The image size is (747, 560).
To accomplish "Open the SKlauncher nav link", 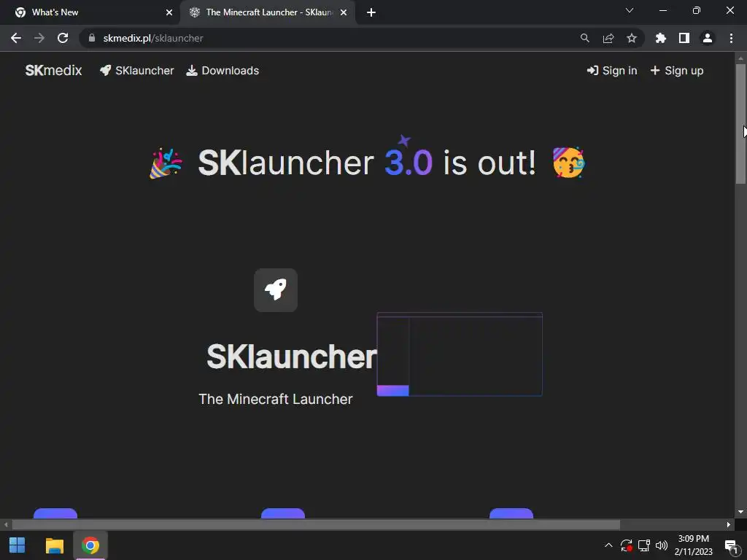I will point(136,71).
